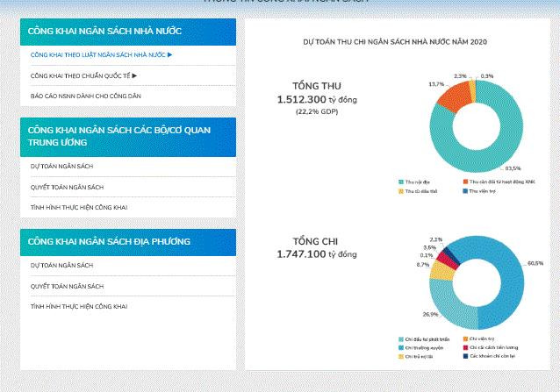Open Quyết toán ngân sách under địa phương

point(67,286)
